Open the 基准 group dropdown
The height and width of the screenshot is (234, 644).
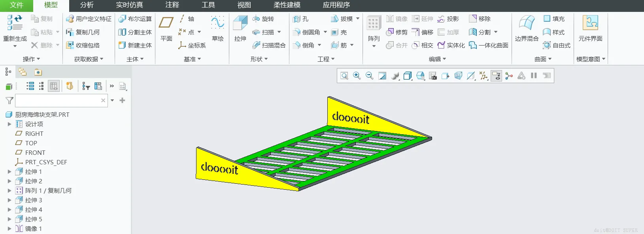(193, 59)
